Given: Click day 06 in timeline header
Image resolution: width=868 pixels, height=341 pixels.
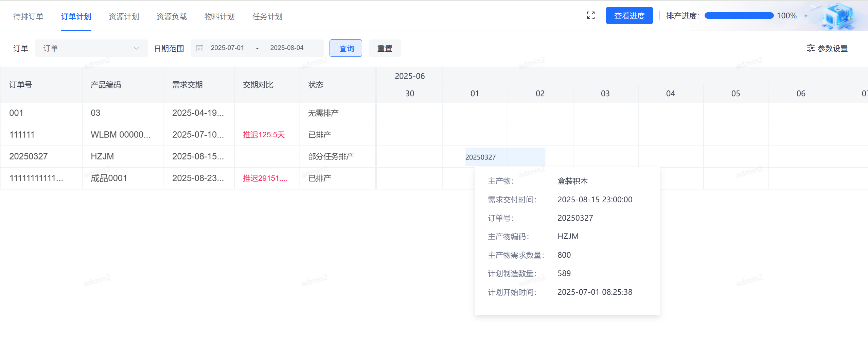Looking at the screenshot, I should 801,93.
